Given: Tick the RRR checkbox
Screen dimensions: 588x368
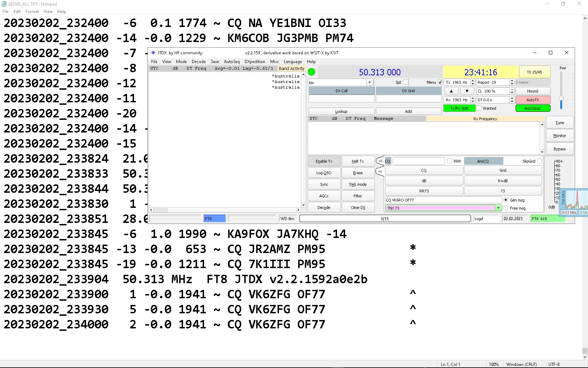Looking at the screenshot, I should point(450,161).
